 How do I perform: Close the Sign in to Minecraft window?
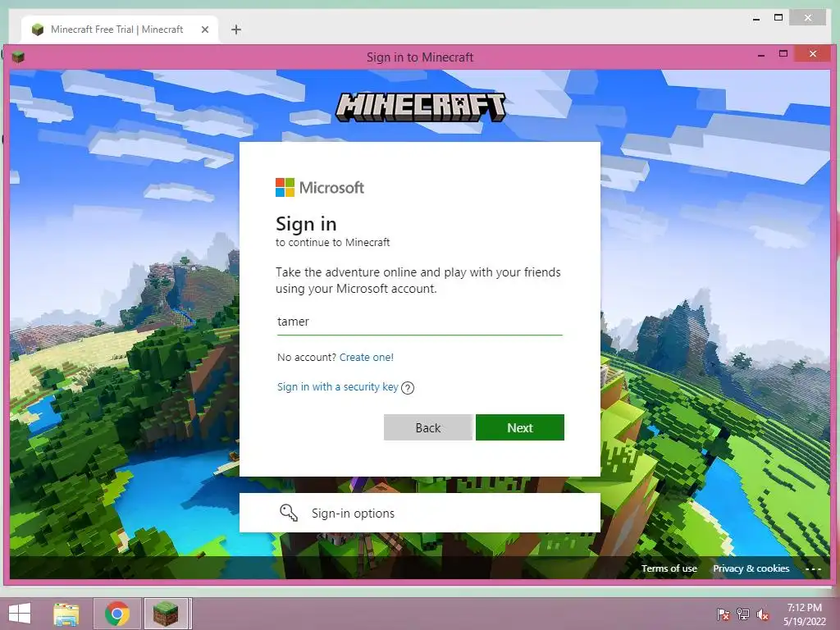tap(813, 53)
